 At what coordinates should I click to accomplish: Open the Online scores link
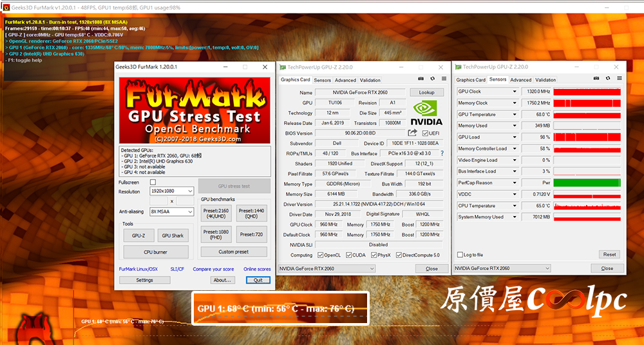pyautogui.click(x=257, y=270)
